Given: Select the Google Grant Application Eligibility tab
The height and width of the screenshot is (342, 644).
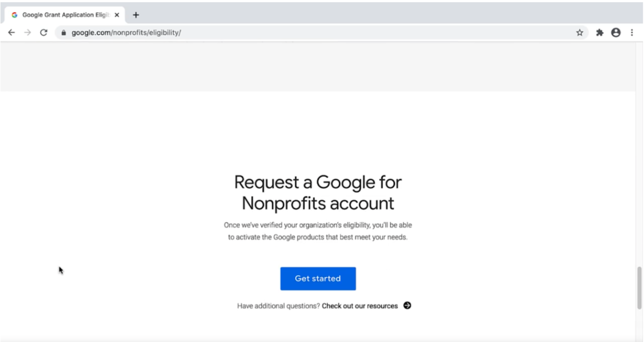Looking at the screenshot, I should tap(62, 15).
